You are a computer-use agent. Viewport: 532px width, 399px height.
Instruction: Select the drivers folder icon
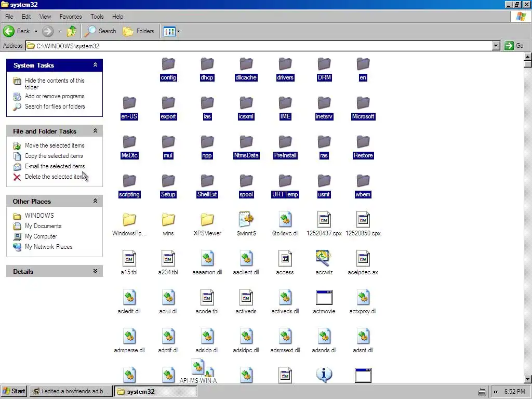pyautogui.click(x=285, y=64)
